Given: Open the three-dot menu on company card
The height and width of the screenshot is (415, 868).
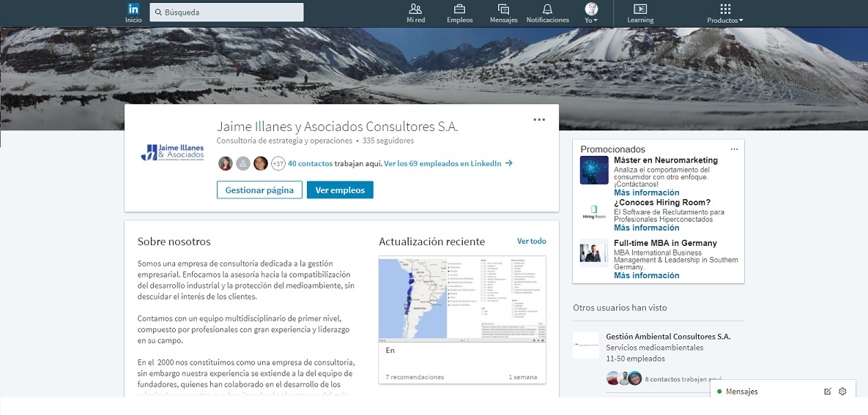Looking at the screenshot, I should coord(539,119).
